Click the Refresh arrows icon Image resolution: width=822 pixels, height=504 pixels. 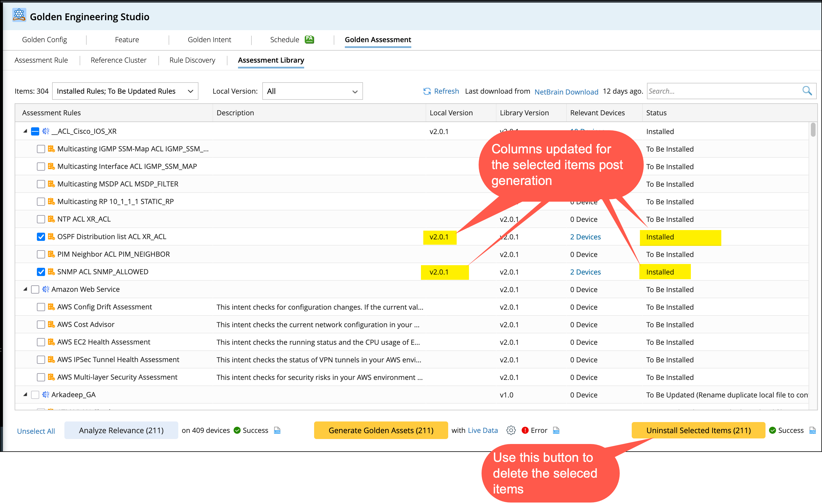(x=427, y=91)
